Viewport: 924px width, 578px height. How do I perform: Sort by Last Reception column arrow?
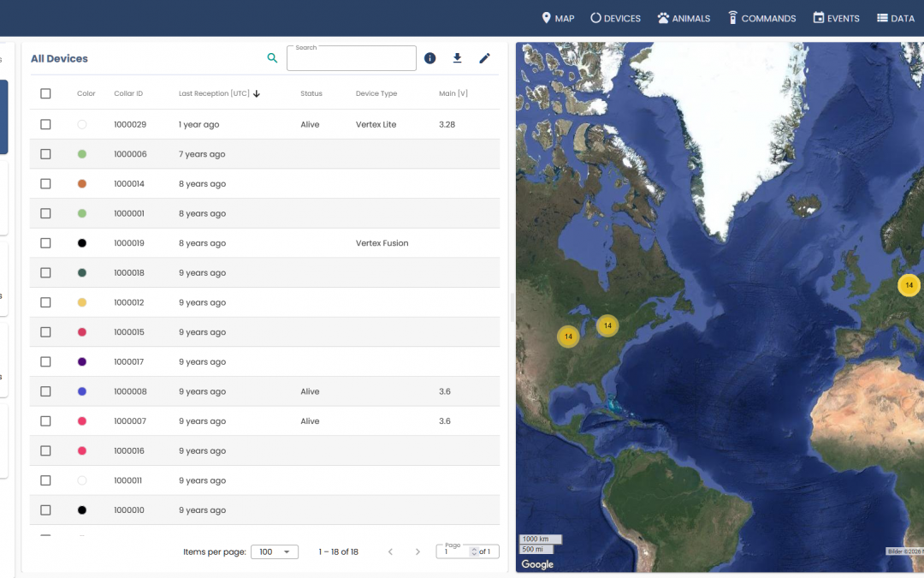coord(257,93)
